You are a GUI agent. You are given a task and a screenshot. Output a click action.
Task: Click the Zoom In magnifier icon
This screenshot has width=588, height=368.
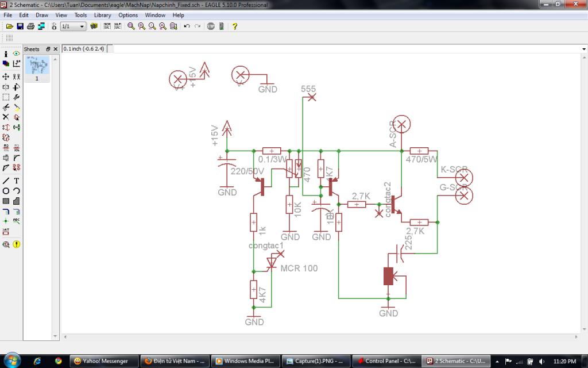click(142, 26)
